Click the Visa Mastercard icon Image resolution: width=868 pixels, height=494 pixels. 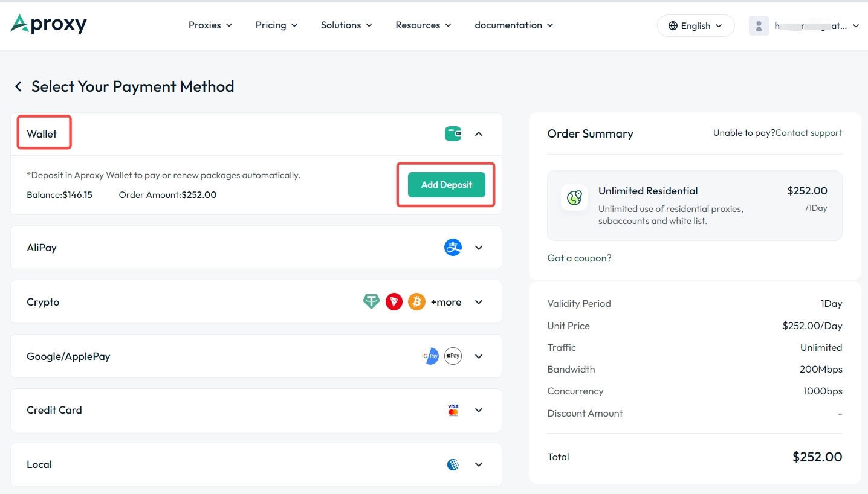(453, 410)
